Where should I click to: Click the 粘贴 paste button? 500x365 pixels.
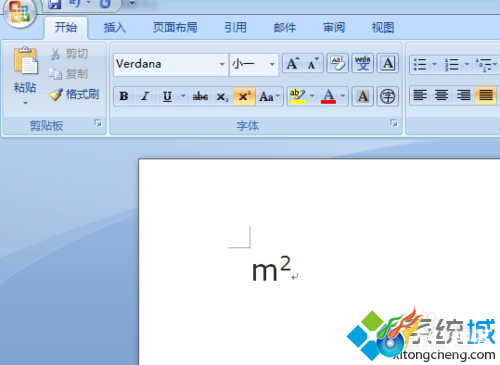[x=25, y=76]
